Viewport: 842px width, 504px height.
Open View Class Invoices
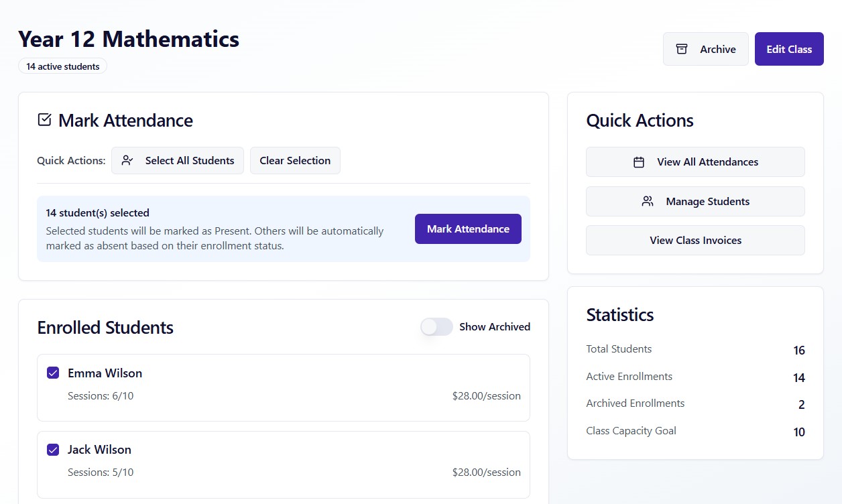(x=695, y=240)
